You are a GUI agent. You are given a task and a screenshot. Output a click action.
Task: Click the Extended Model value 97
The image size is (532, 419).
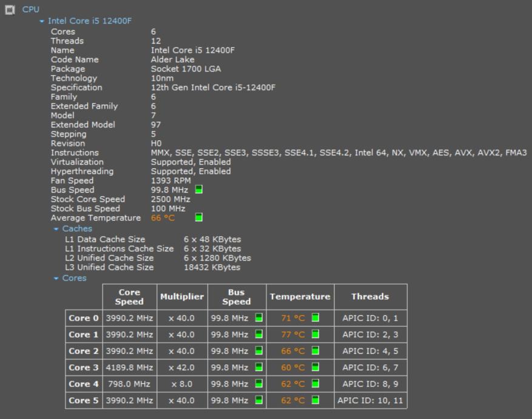coord(156,125)
